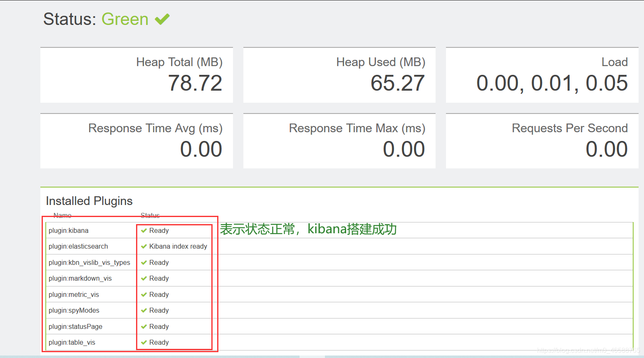Viewport: 644px width, 358px height.
Task: Click the 'Kibana index ready' status text
Action: [x=178, y=246]
